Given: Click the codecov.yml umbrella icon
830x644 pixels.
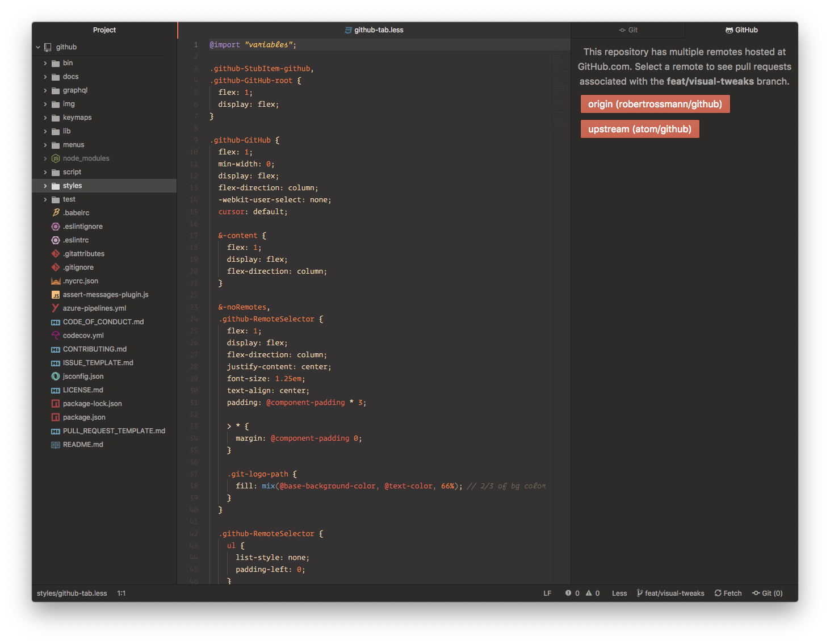Looking at the screenshot, I should pos(56,336).
